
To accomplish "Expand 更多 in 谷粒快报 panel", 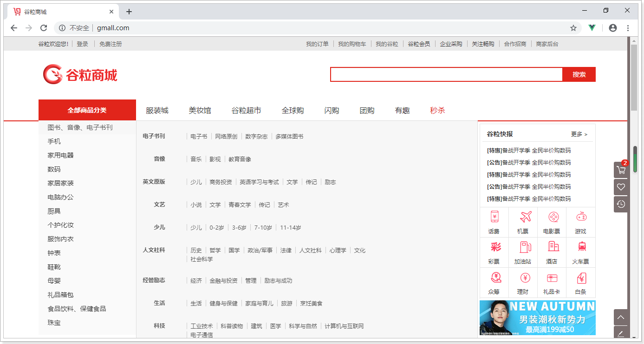I will pos(579,134).
